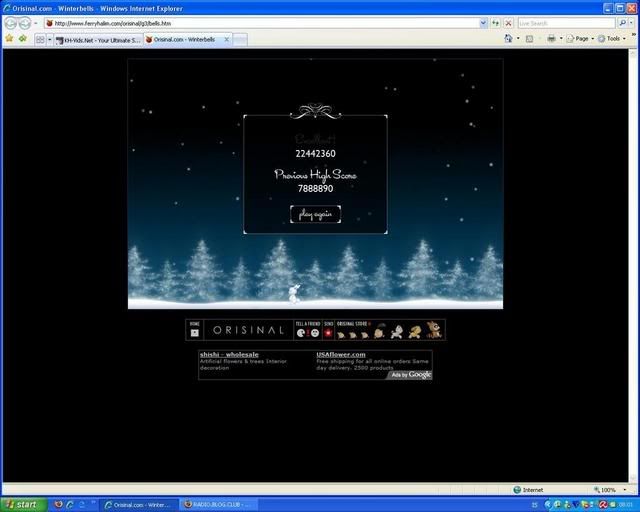Open the Tools menu
The image size is (640, 512).
pos(611,38)
